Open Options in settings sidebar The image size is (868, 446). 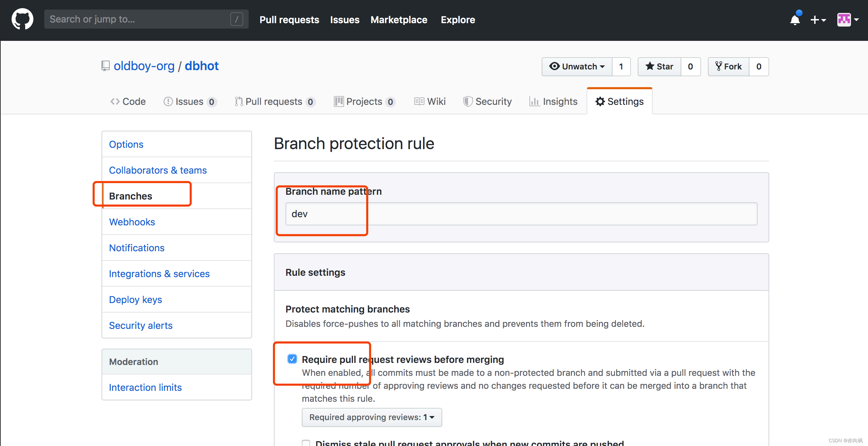(177, 144)
